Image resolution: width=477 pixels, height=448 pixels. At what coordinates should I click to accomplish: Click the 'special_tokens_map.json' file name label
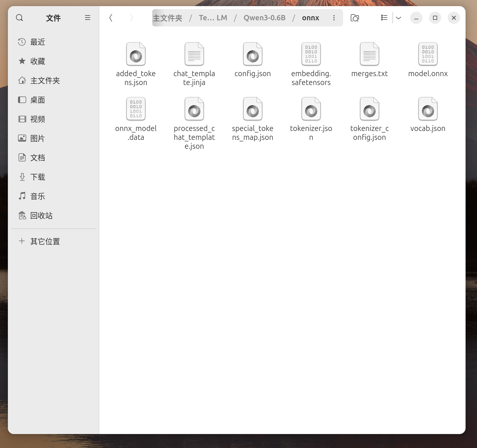253,133
